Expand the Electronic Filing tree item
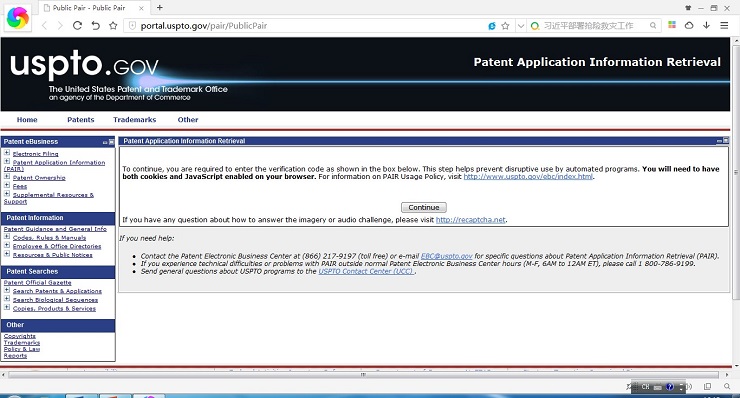 pyautogui.click(x=7, y=152)
